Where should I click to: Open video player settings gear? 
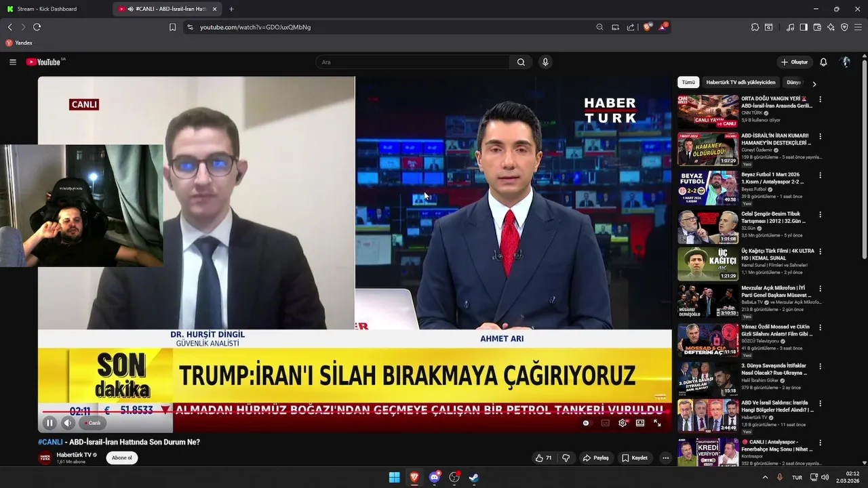pos(623,423)
